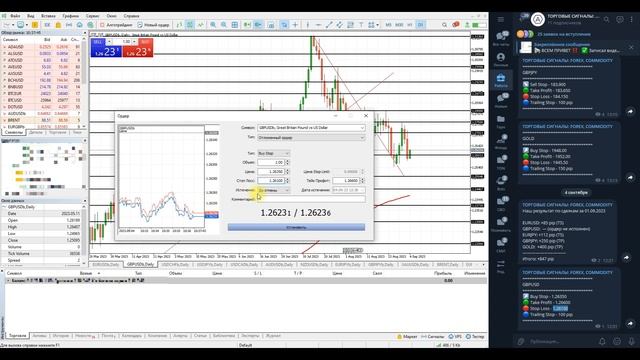Open the Buy Stop pending type dropdown
640x360 pixels.
click(273, 153)
